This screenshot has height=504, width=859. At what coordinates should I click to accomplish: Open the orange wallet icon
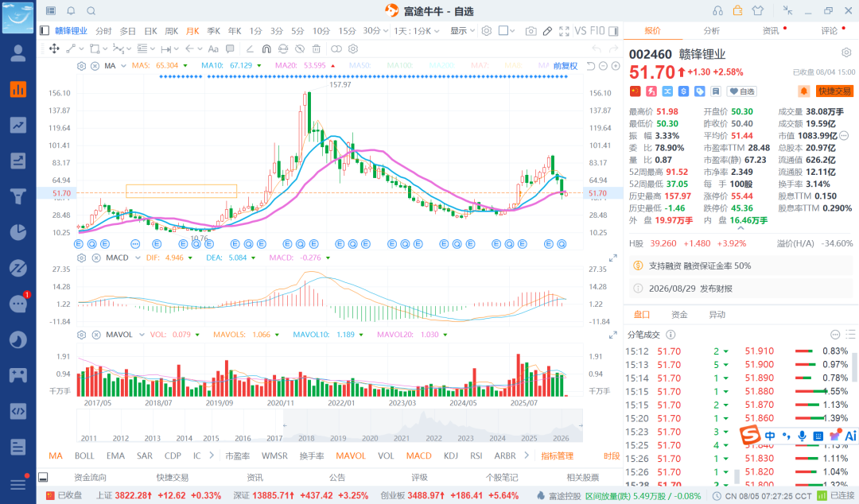coord(737,10)
